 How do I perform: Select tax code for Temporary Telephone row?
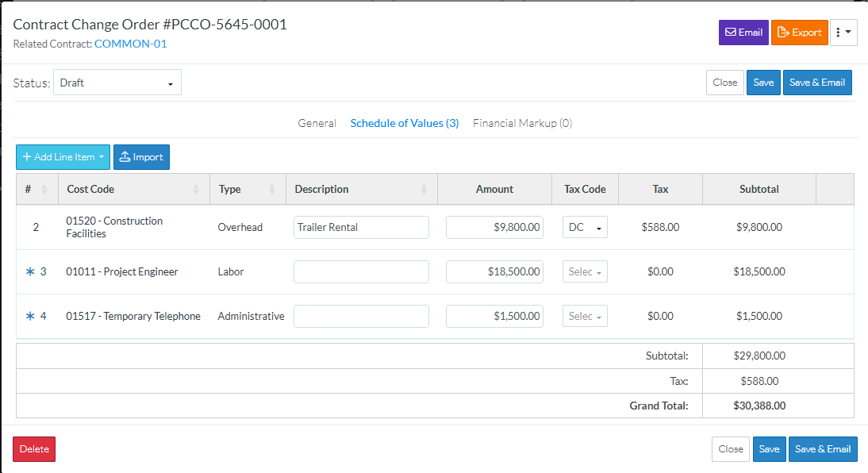tap(585, 317)
